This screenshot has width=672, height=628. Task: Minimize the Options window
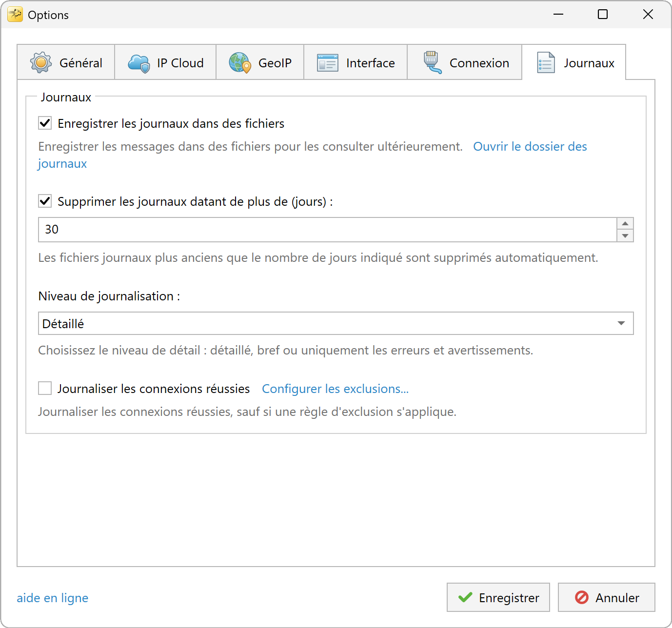click(x=558, y=15)
